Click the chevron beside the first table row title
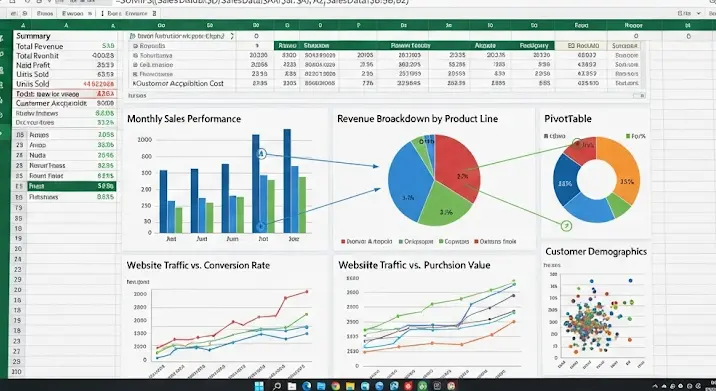The width and height of the screenshot is (716, 391). coord(232,36)
